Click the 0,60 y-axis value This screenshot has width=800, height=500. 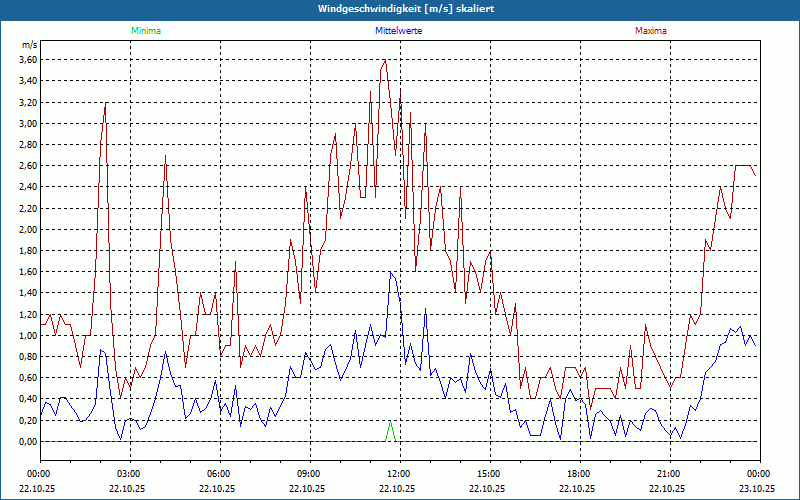coord(28,378)
